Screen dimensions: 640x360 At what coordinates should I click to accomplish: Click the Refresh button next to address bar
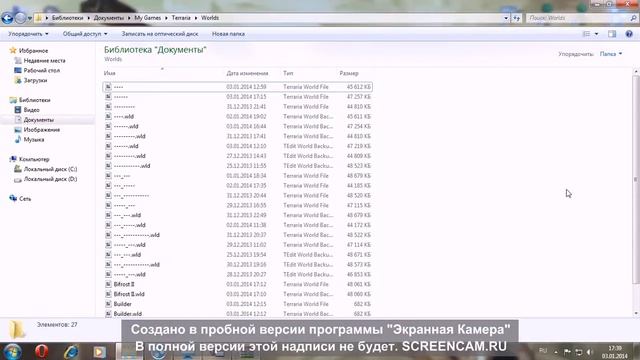(516, 18)
